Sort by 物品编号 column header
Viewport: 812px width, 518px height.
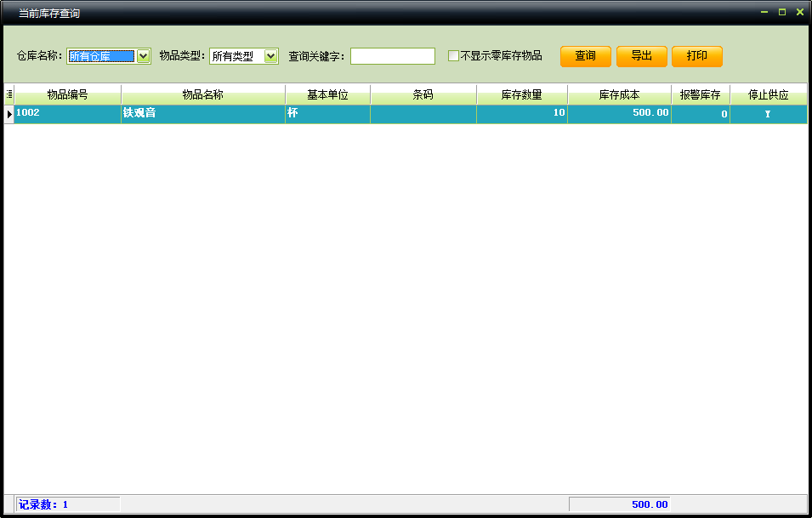point(68,94)
